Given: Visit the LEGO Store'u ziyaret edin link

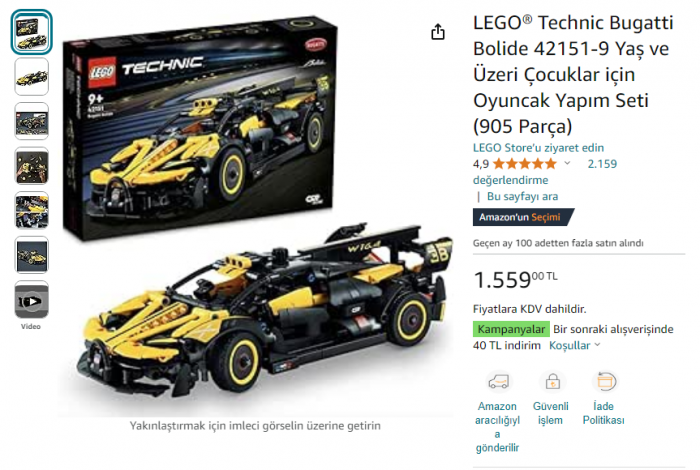Looking at the screenshot, I should (x=538, y=148).
